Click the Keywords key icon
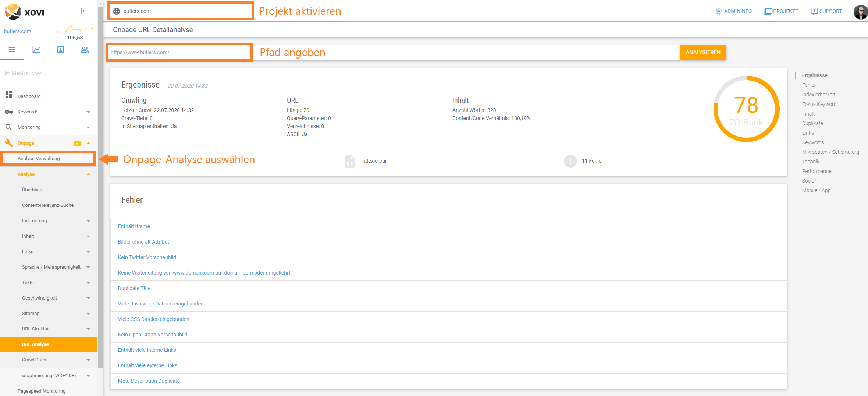868x396 pixels. [x=9, y=112]
